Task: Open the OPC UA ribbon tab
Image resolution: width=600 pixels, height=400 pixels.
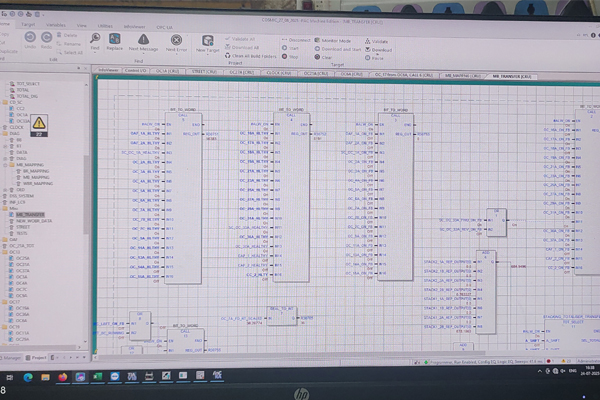Action: click(x=165, y=28)
